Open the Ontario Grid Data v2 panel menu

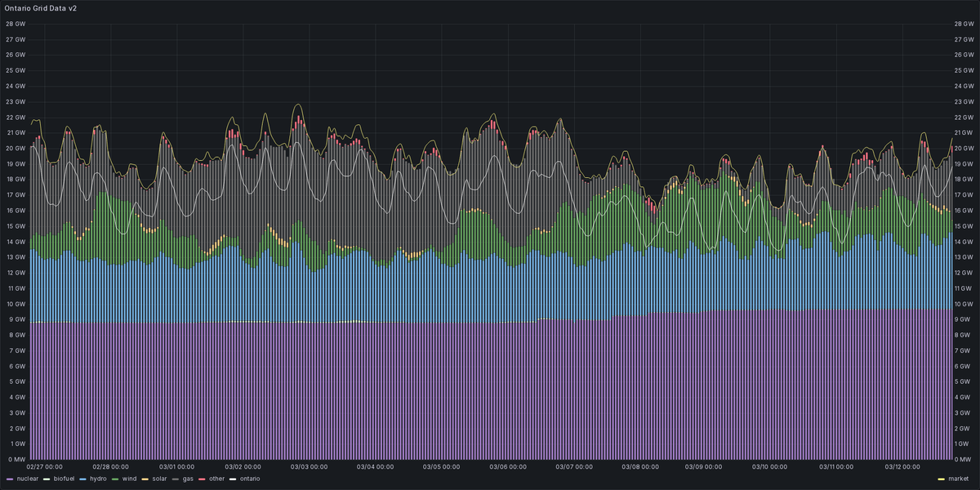[x=39, y=10]
